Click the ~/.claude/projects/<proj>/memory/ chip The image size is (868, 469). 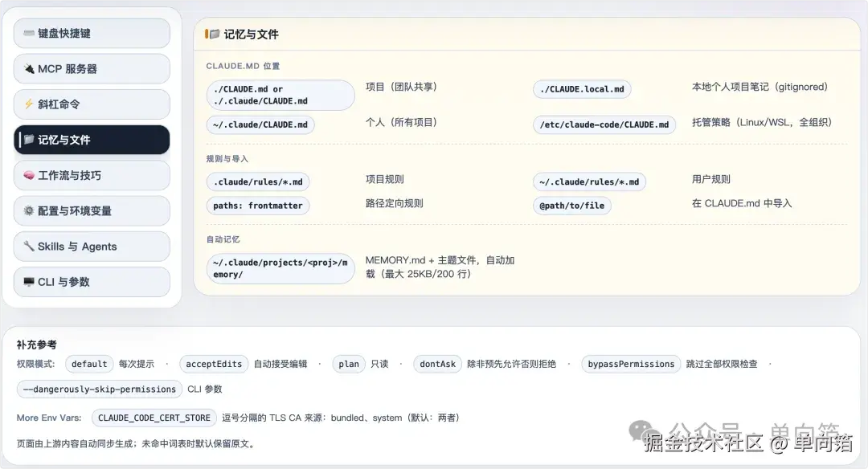coord(280,268)
